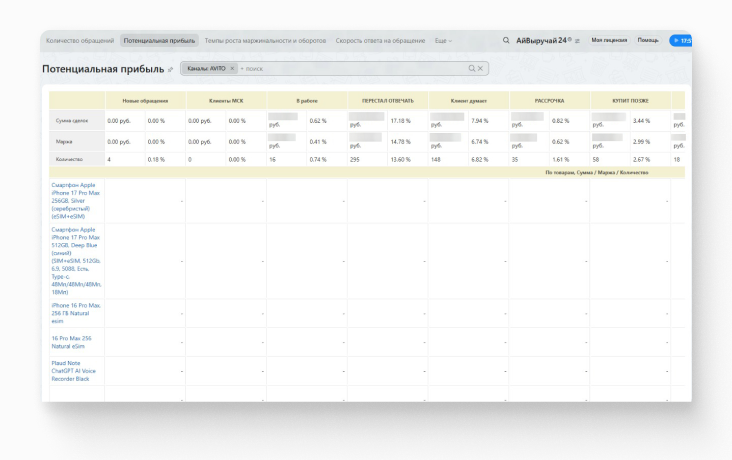The width and height of the screenshot is (732, 460).
Task: Open the iPhone 17 Pro Max 256GB Silver link
Action: (76, 200)
